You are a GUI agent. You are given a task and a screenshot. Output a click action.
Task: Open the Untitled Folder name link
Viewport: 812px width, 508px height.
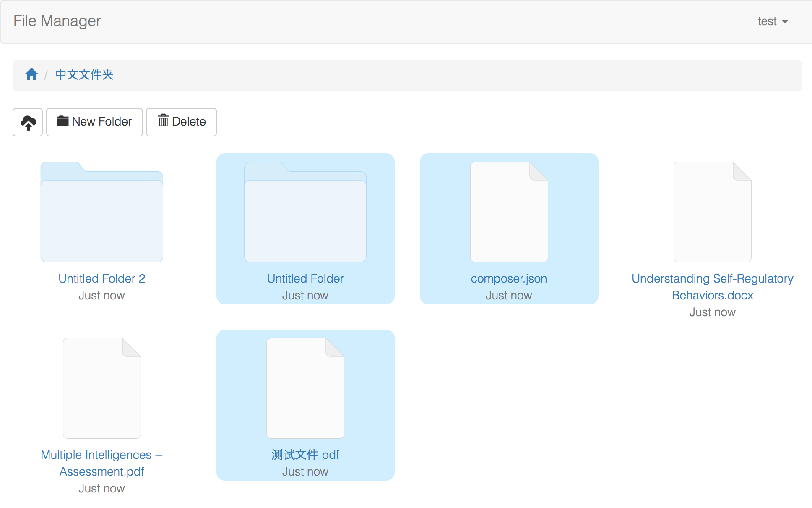[305, 278]
